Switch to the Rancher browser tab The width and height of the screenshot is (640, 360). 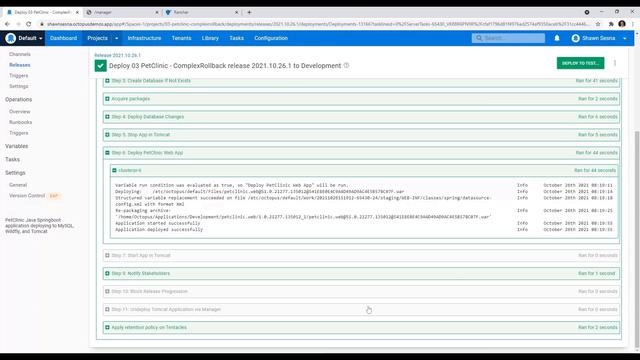(202, 12)
